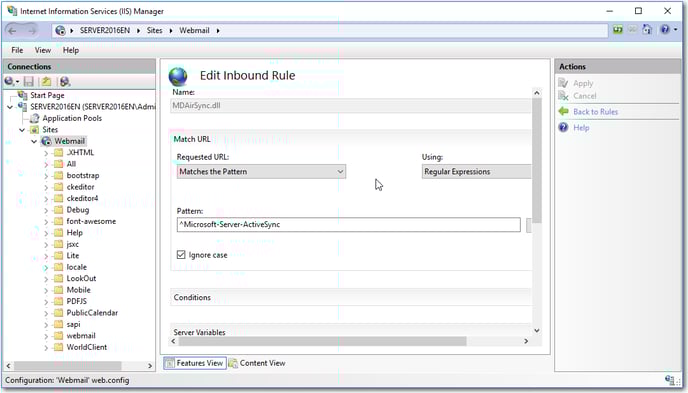
Task: Click the Apply action icon
Action: [563, 83]
